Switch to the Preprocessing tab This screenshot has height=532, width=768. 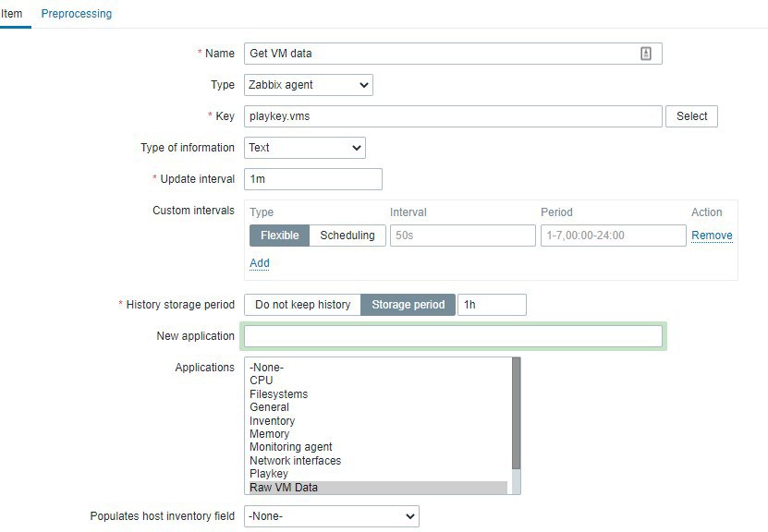(x=77, y=14)
